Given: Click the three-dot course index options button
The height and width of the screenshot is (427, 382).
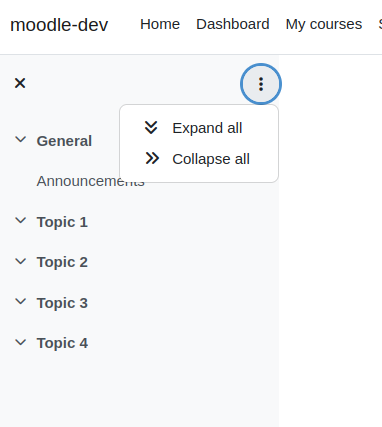Looking at the screenshot, I should (261, 84).
